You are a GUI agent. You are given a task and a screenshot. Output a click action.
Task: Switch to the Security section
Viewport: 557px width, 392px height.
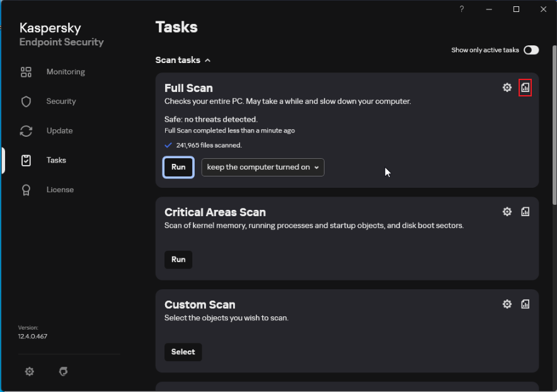point(61,101)
